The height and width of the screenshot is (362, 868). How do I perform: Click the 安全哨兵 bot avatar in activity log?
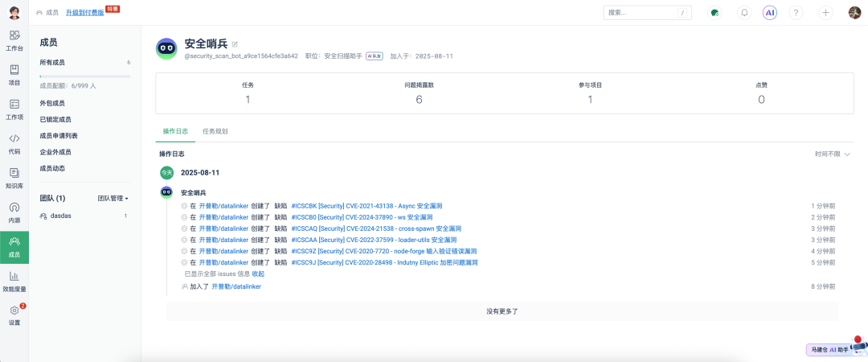(x=166, y=192)
